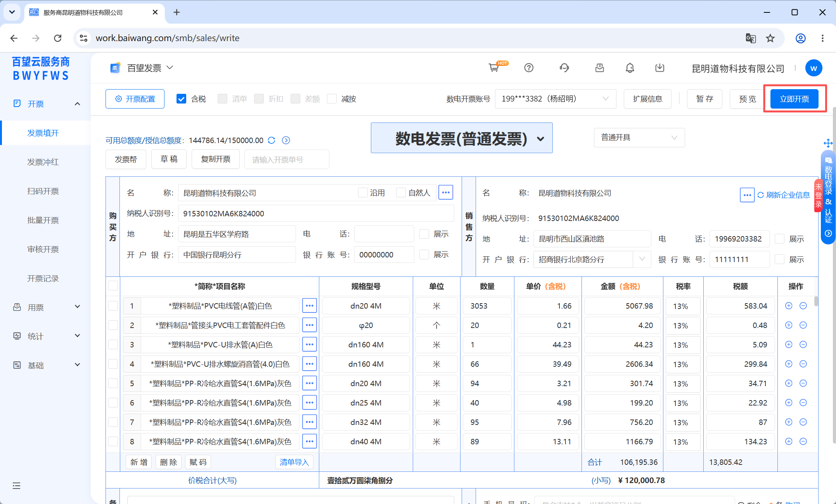Bookmark this page with star icon
Screen dimensions: 836x504
[x=770, y=38]
